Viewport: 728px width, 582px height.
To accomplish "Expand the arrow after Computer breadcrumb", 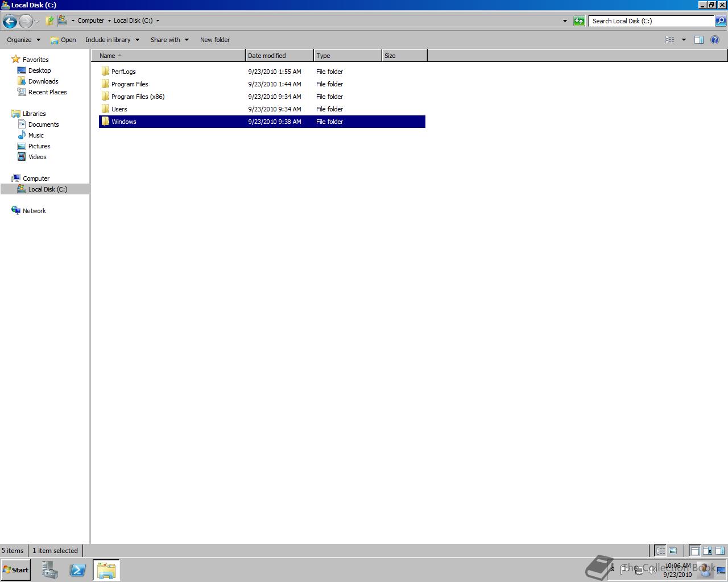I will [109, 21].
